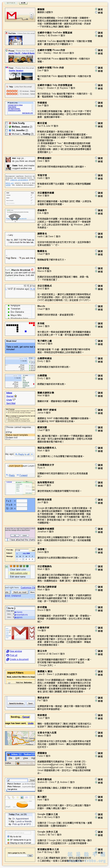This screenshot has height=868, width=110.
Task: Disable the YouTube preview lab
Action: click(x=96, y=36)
